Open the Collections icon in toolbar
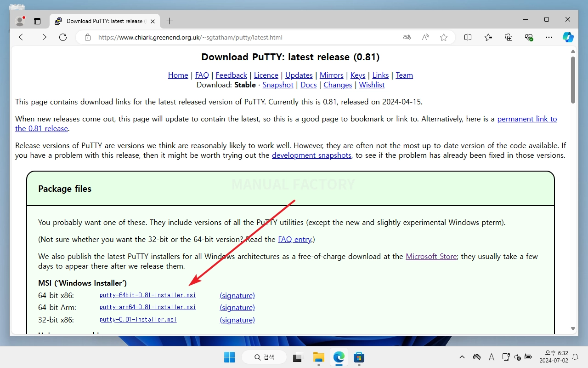Viewport: 588px width, 368px height. click(509, 37)
